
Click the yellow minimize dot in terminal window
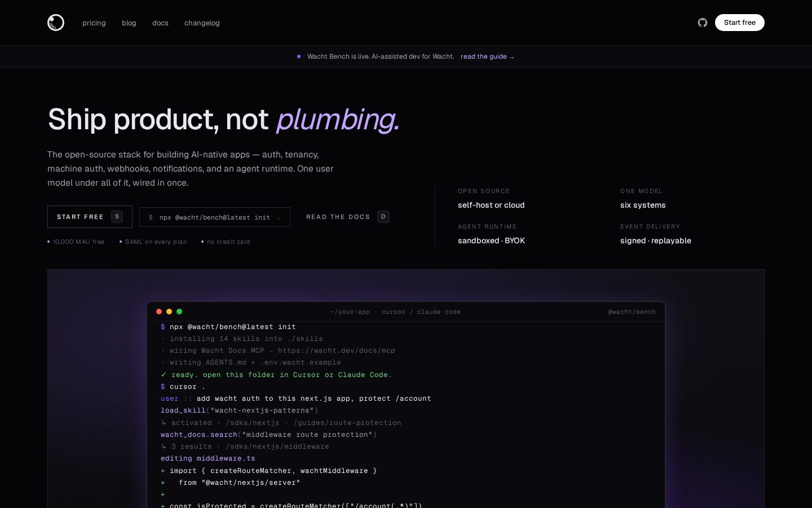(169, 312)
